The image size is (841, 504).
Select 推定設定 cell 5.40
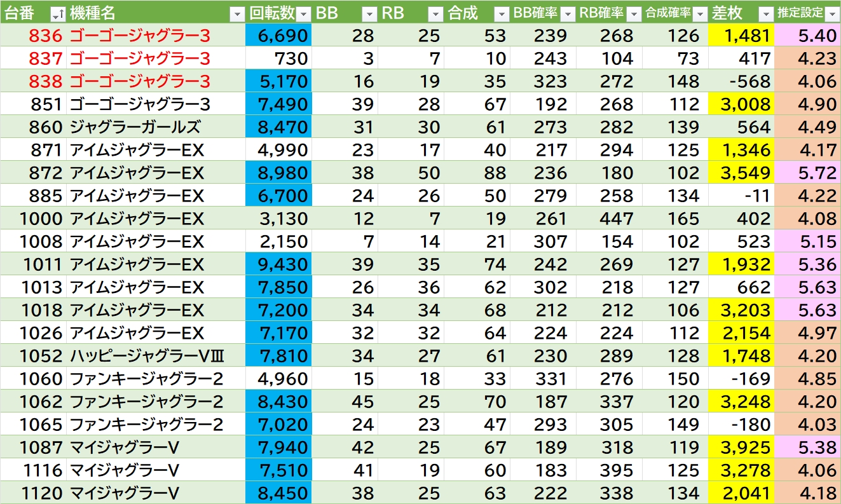pos(807,36)
